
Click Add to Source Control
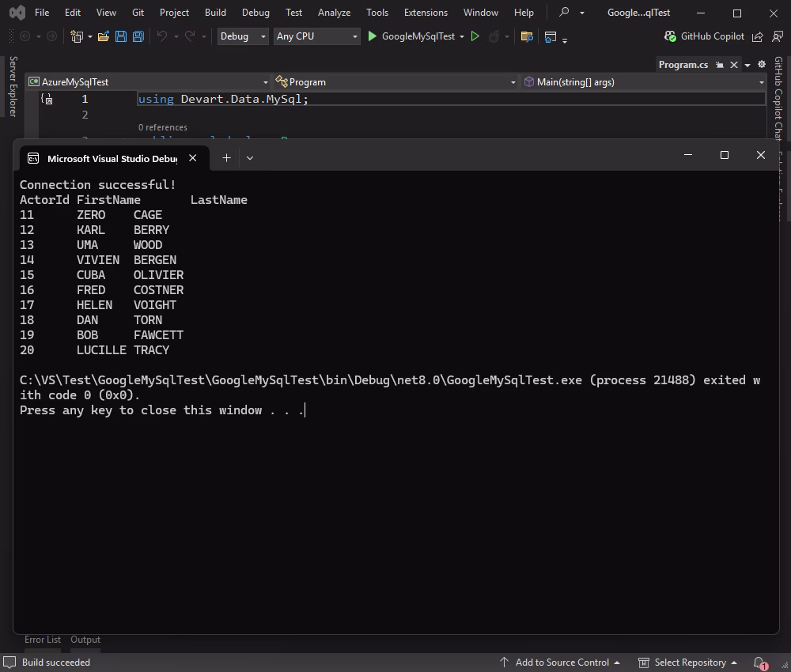(562, 663)
